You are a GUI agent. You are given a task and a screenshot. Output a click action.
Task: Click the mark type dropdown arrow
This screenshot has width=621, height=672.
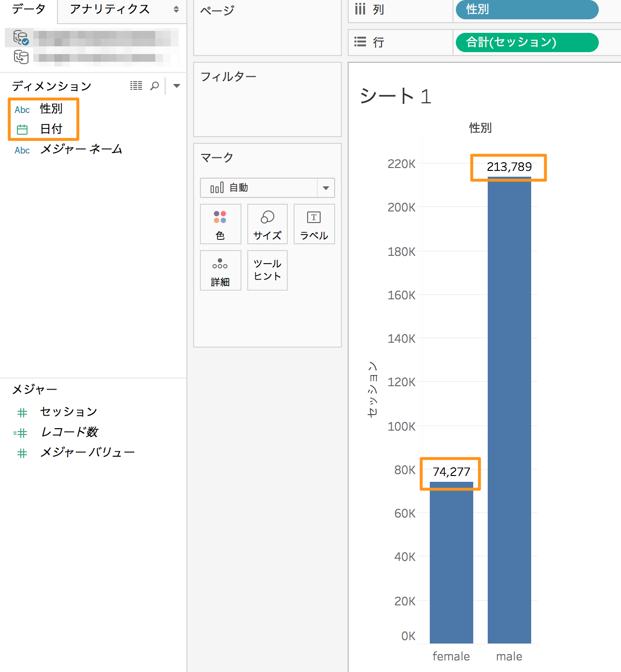326,188
